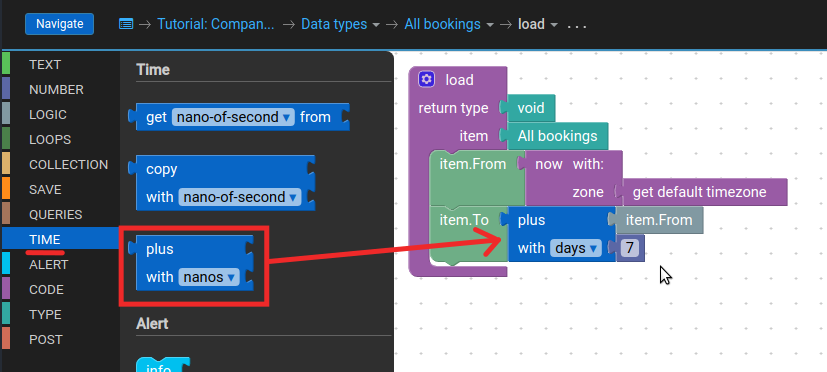Select the ALERT toolbox category
This screenshot has height=372, width=827.
point(61,264)
